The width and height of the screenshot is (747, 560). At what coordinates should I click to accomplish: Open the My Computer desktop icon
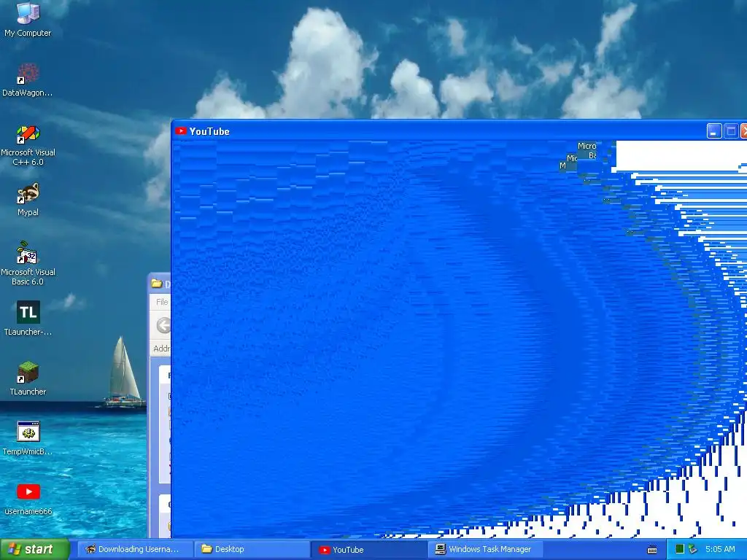(28, 19)
